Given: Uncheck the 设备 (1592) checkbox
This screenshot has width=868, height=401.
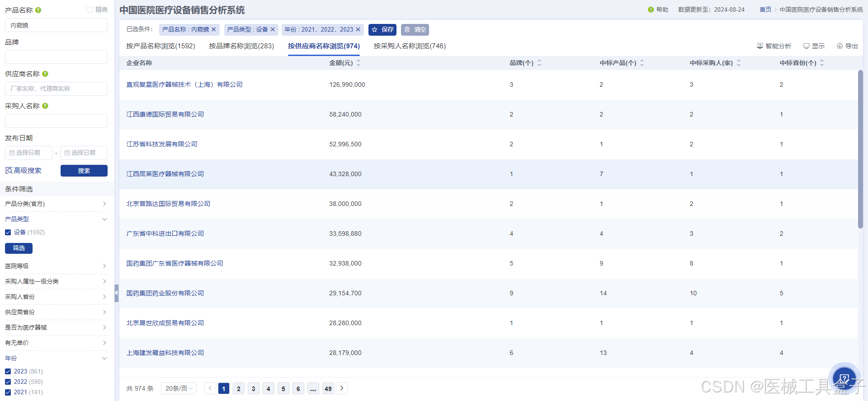Looking at the screenshot, I should point(8,232).
